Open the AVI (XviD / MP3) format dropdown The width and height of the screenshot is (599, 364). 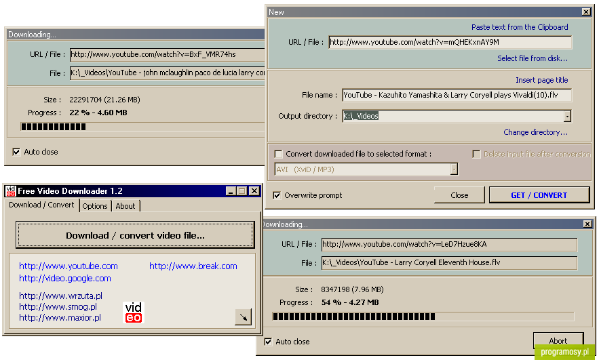click(454, 169)
